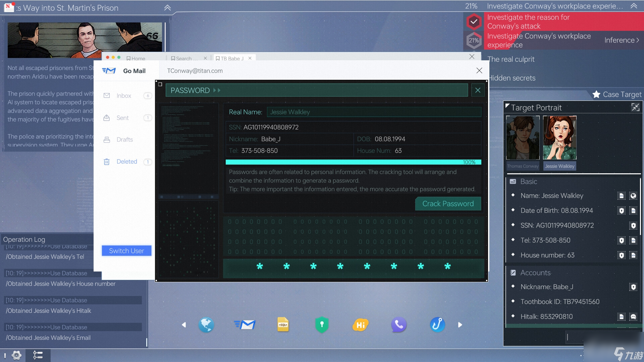644x362 pixels.
Task: Click the database SQL taskbar icon
Action: coord(283,324)
